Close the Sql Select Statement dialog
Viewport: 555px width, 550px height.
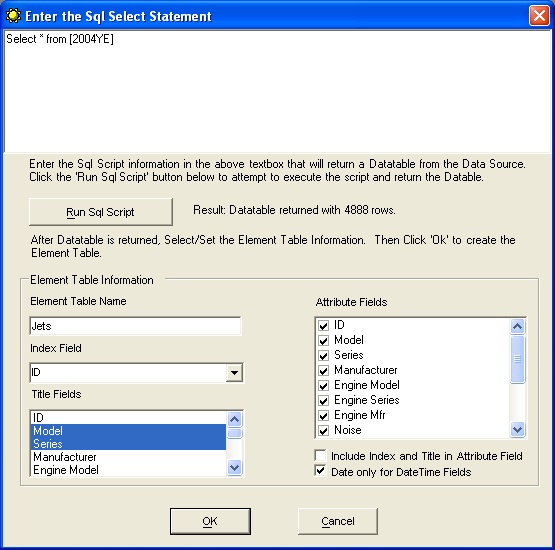539,16
